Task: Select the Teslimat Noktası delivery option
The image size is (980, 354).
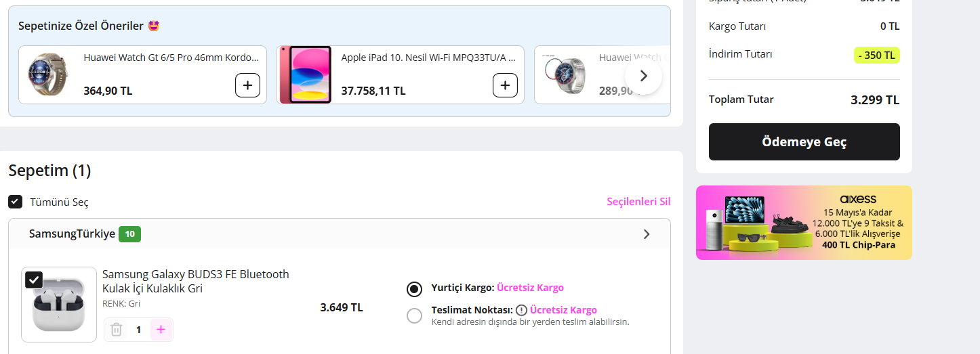Action: point(414,315)
